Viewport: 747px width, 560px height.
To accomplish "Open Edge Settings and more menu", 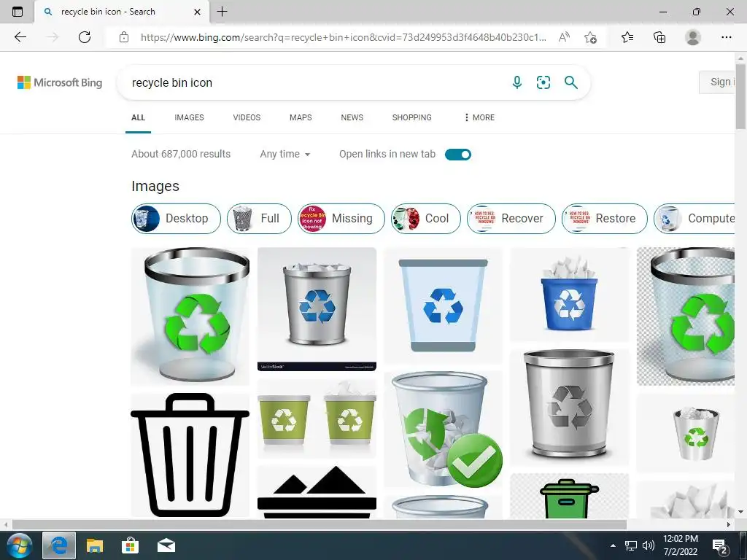I will click(726, 37).
